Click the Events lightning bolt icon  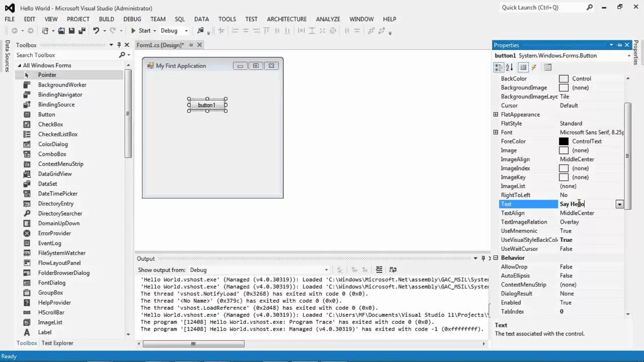[x=534, y=67]
